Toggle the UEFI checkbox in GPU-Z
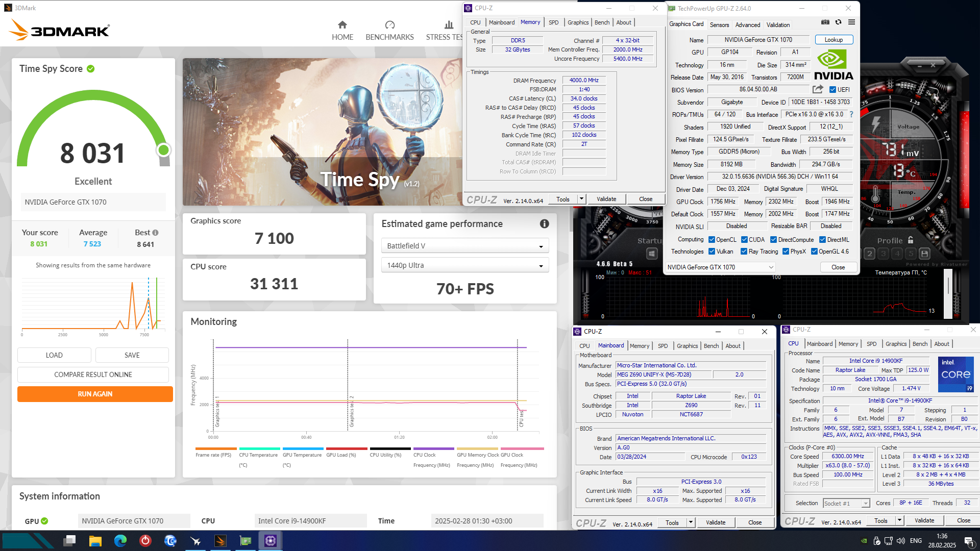980x551 pixels. [832, 89]
